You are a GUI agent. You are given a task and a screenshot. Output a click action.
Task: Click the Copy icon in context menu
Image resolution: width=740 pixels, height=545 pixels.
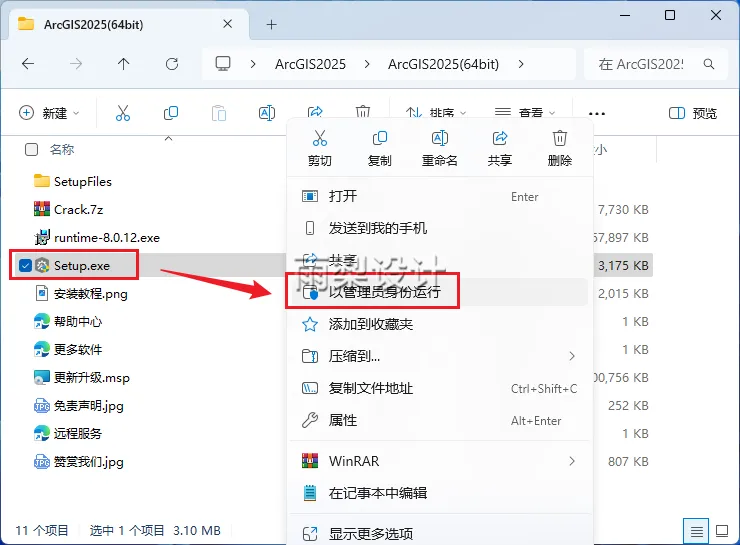tap(379, 138)
